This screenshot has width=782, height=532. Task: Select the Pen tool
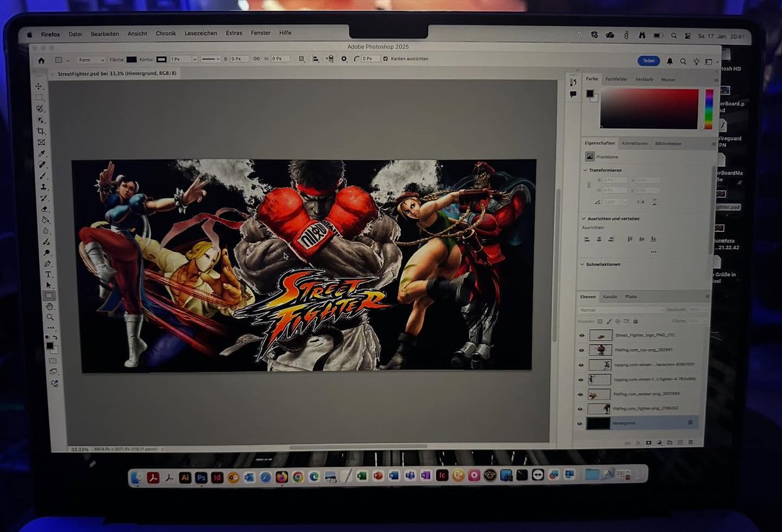click(x=47, y=264)
